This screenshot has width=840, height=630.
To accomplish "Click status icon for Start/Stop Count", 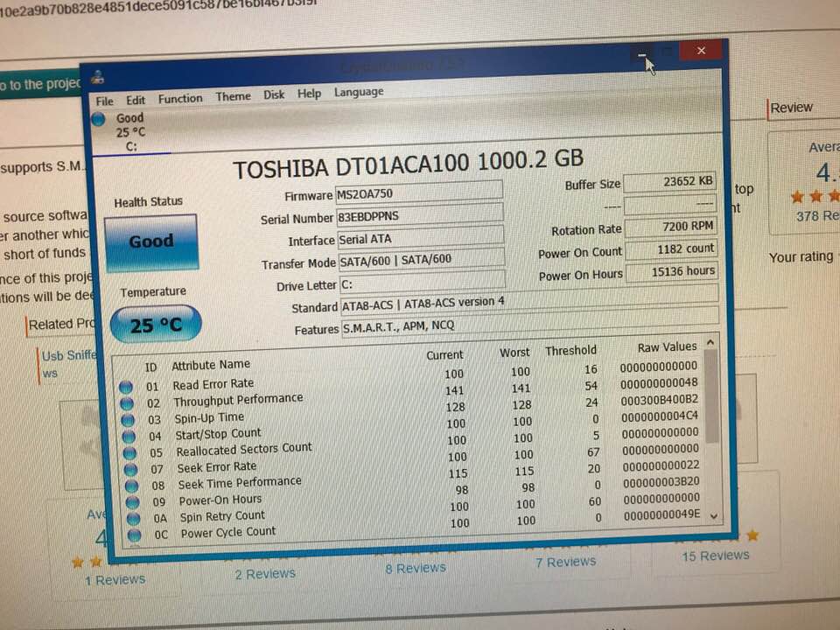I will (129, 436).
